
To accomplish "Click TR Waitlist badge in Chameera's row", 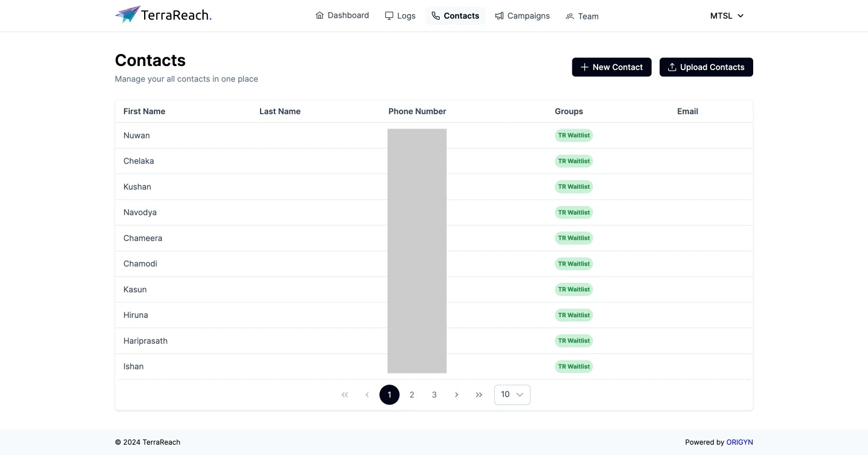I will click(574, 238).
